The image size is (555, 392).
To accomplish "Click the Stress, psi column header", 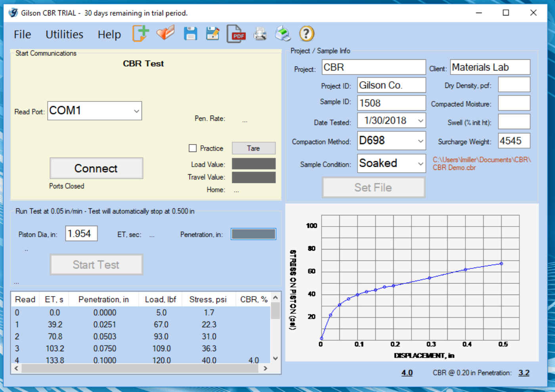I will point(208,299).
